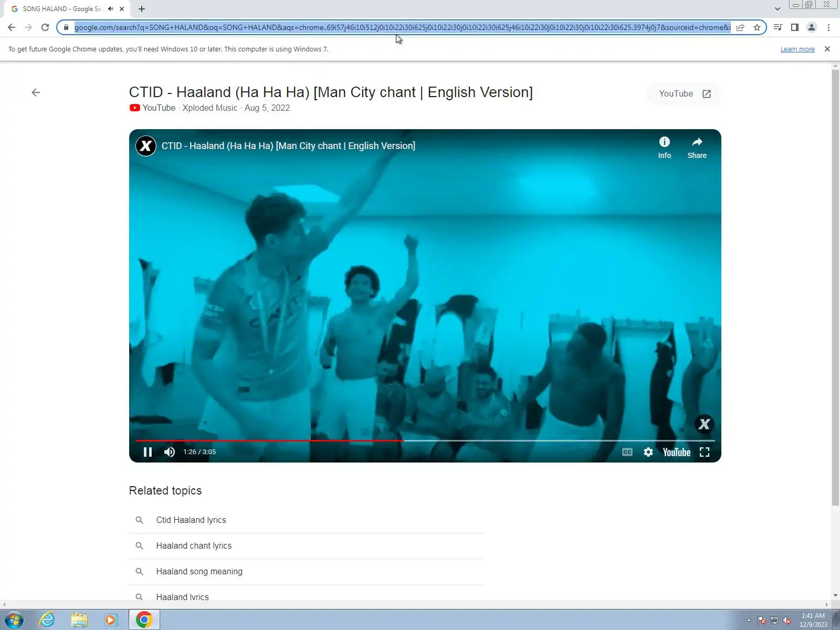Open the Xploded Music channel logo in the player
Screen dimensions: 840x630
coord(146,146)
